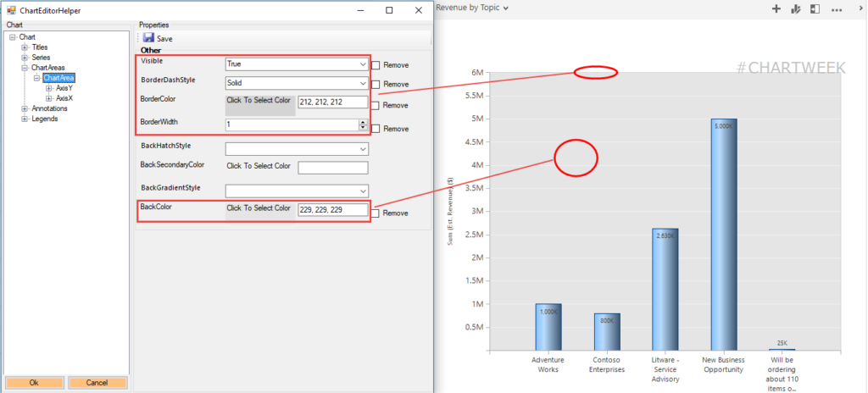The height and width of the screenshot is (393, 868).
Task: Open the more options ellipsis menu
Action: pyautogui.click(x=837, y=9)
